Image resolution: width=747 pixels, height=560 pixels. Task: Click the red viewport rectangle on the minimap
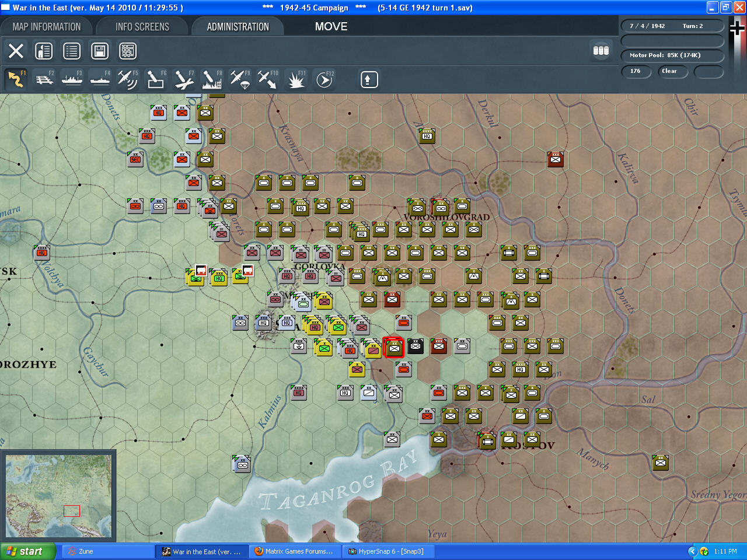[72, 511]
